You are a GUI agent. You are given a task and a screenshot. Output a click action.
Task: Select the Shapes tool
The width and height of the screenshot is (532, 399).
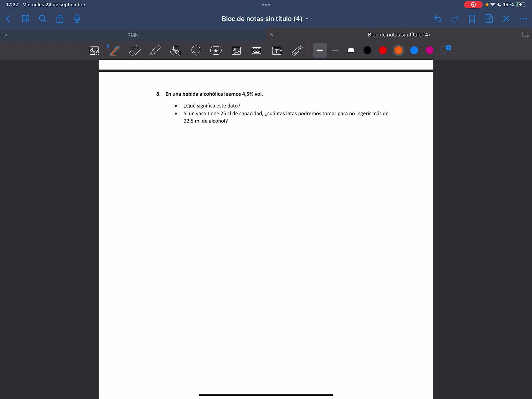(x=175, y=50)
